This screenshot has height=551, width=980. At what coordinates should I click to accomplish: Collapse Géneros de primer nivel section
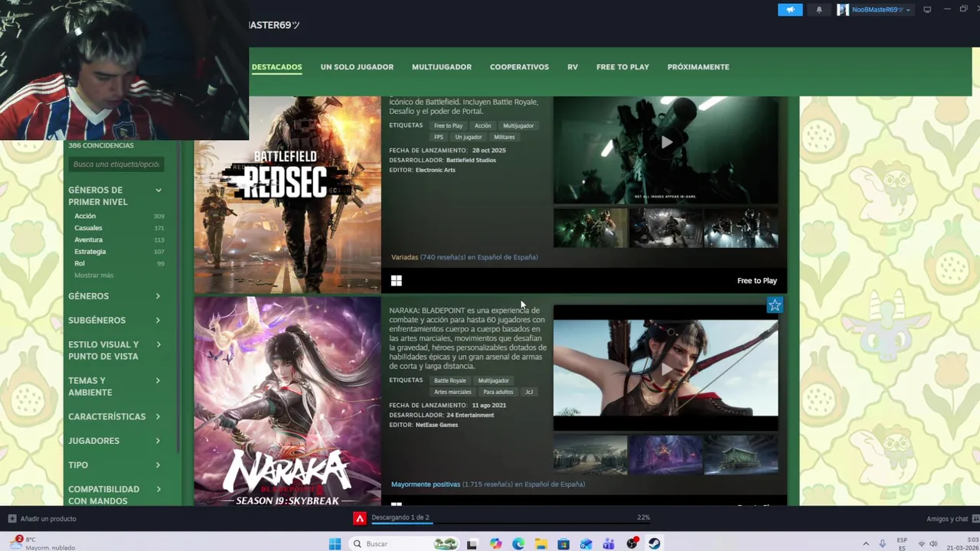(x=158, y=191)
